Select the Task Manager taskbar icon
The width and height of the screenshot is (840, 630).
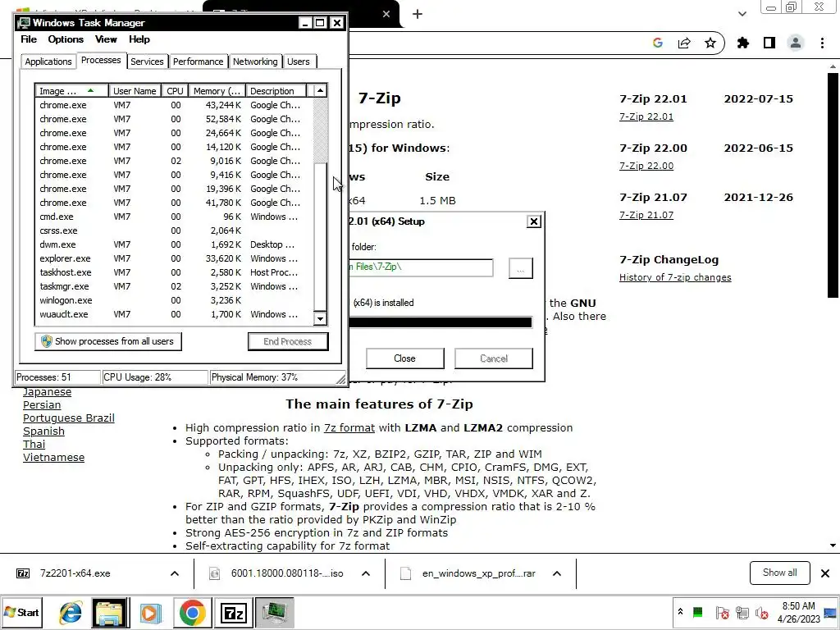(x=274, y=612)
